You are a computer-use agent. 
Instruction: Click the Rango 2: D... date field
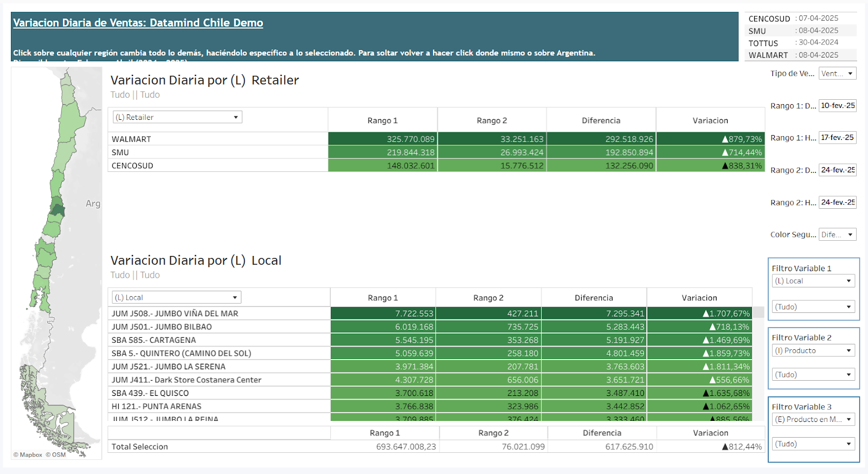pyautogui.click(x=838, y=170)
